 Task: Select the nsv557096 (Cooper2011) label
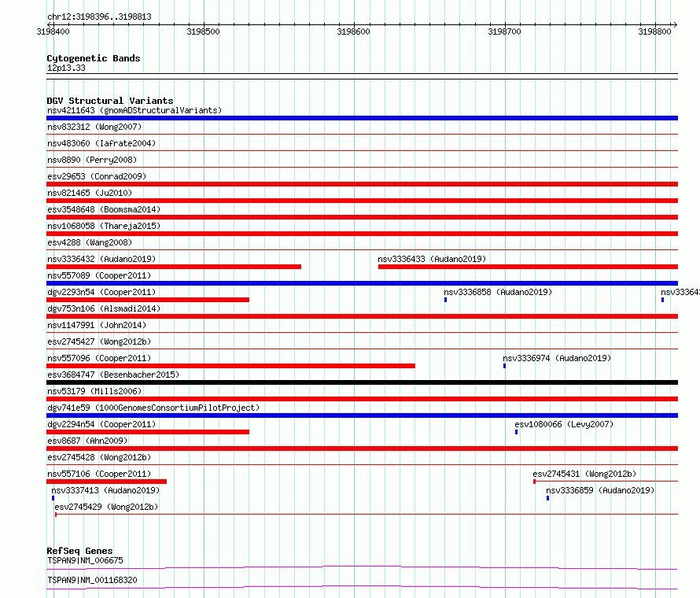[x=99, y=358]
